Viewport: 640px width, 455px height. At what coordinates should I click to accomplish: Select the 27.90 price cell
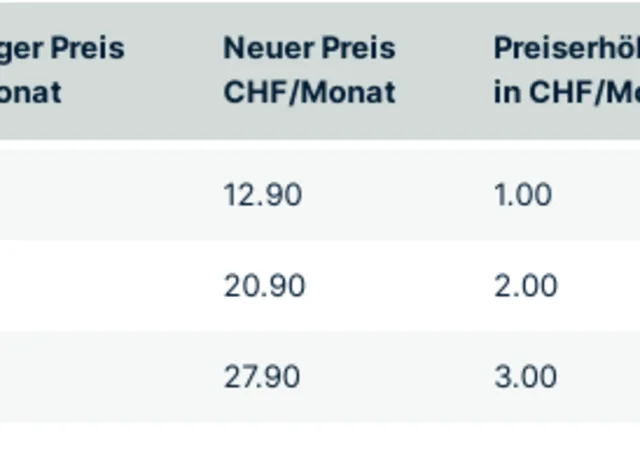pos(262,377)
